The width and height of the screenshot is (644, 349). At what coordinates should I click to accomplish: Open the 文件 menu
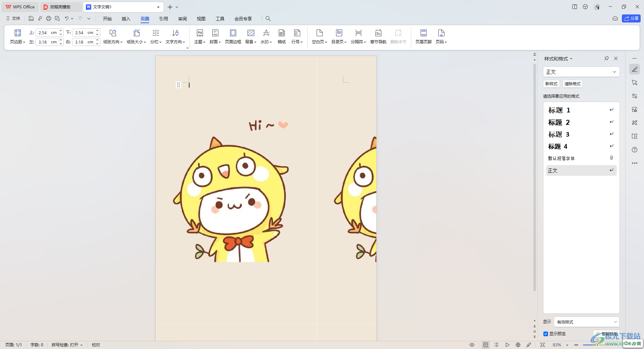(x=13, y=18)
